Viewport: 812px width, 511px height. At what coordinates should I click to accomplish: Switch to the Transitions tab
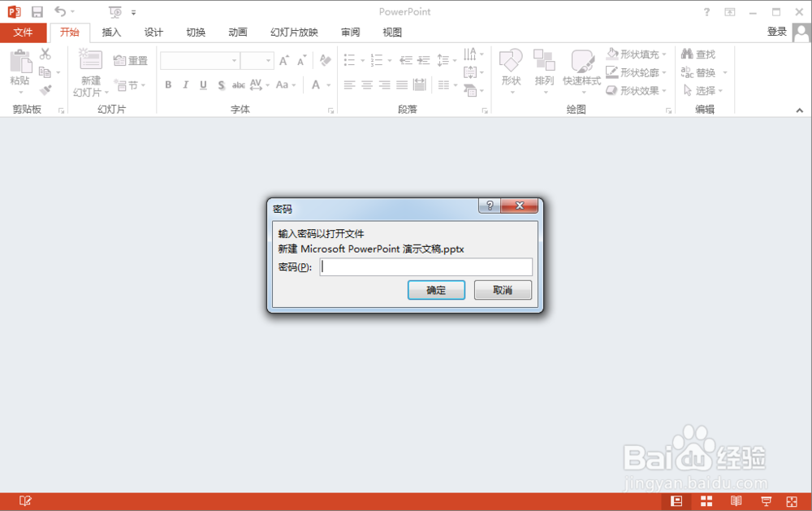point(196,32)
